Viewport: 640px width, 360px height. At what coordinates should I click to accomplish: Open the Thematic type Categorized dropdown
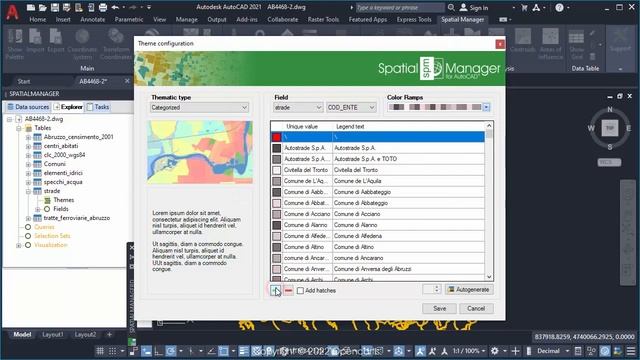point(199,107)
